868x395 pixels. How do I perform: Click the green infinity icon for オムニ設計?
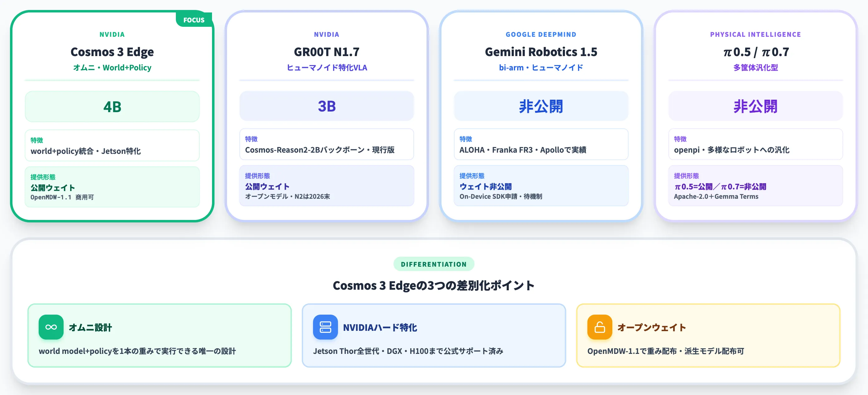51,327
